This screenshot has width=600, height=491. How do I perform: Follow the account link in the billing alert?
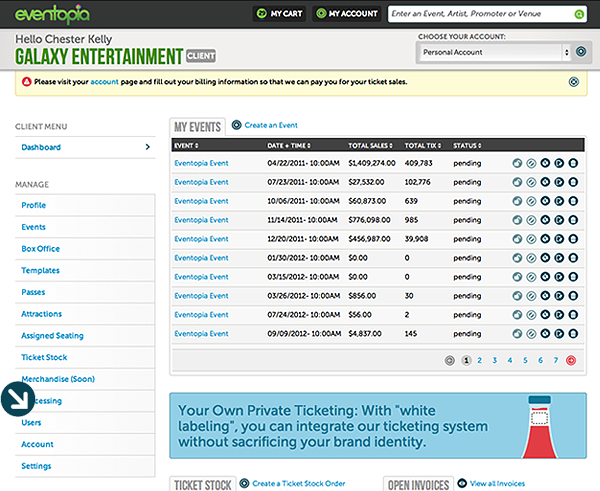point(104,82)
